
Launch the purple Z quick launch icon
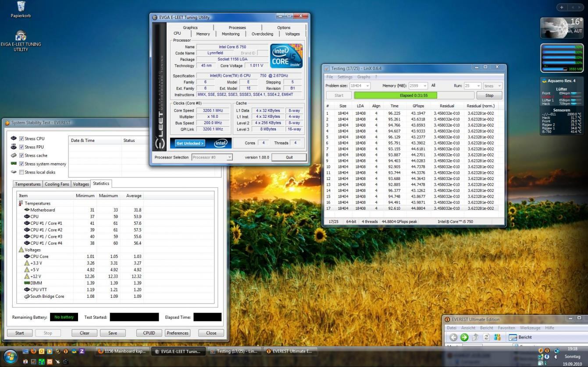click(82, 351)
